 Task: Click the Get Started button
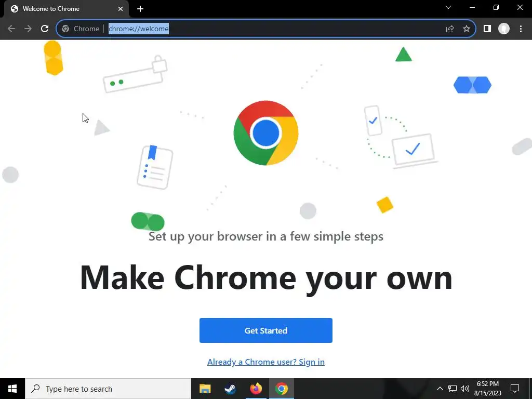266,330
